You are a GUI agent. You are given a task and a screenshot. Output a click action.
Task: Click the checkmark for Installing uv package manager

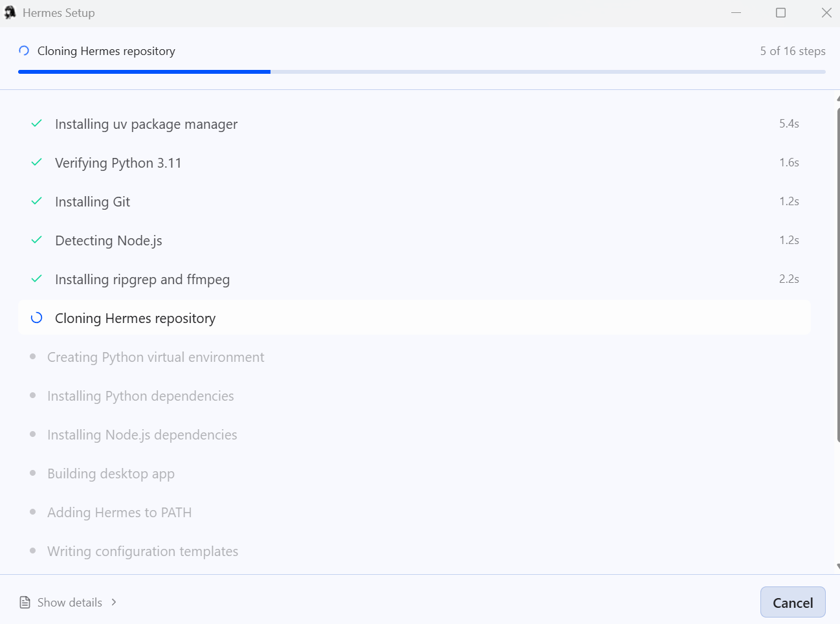pos(37,123)
